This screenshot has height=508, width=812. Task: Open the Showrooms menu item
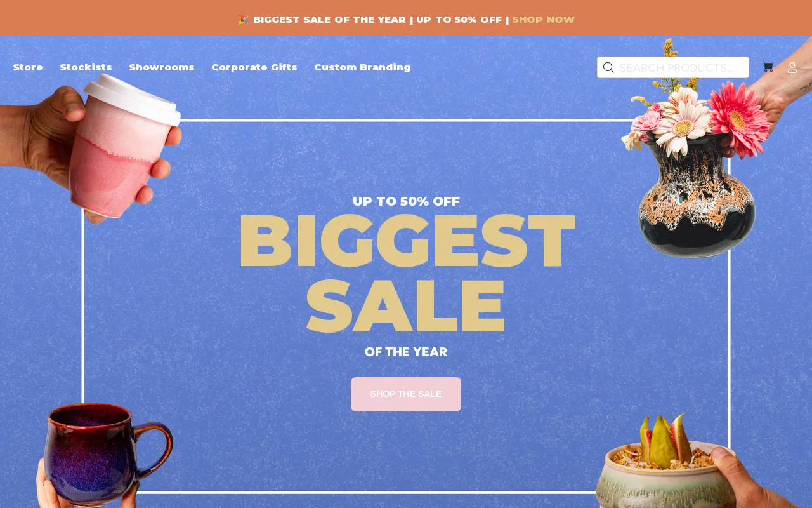(162, 67)
